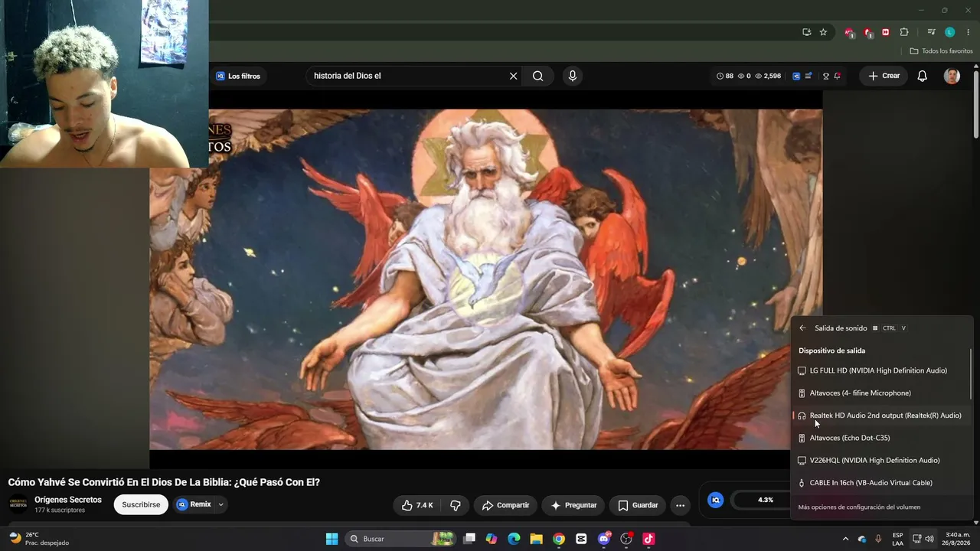Open the Chrome profile L avatar
Screen dimensions: 980x551
point(949,32)
